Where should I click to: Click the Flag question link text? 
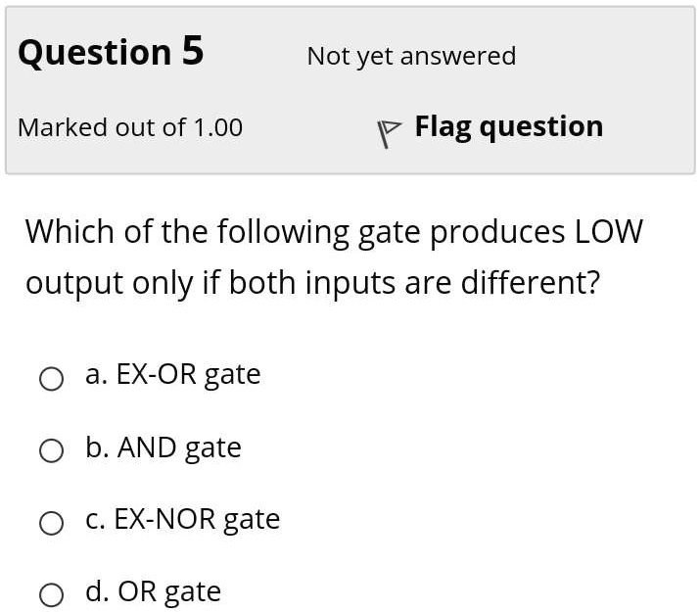[x=509, y=127]
